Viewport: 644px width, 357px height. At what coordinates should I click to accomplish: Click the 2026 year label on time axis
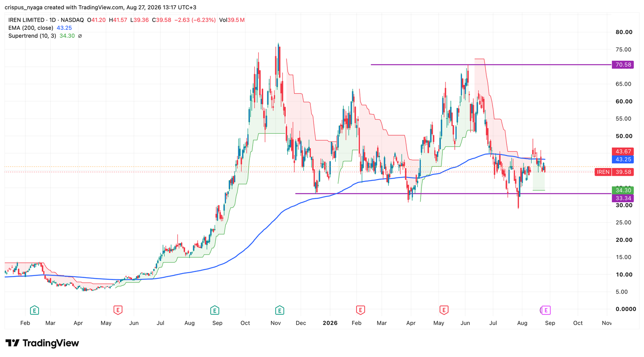330,323
